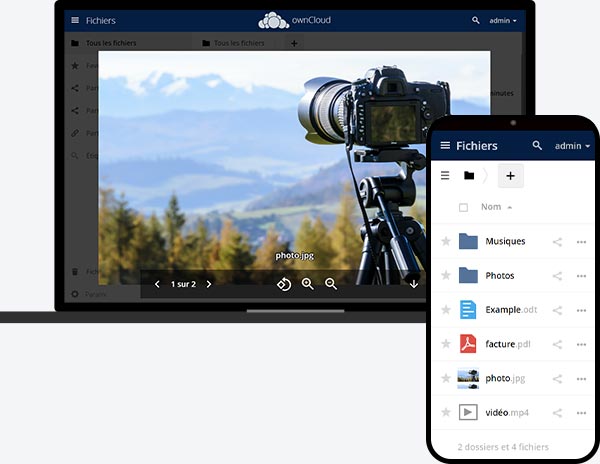Open more actions for Example.odt
600x464 pixels.
581,310
